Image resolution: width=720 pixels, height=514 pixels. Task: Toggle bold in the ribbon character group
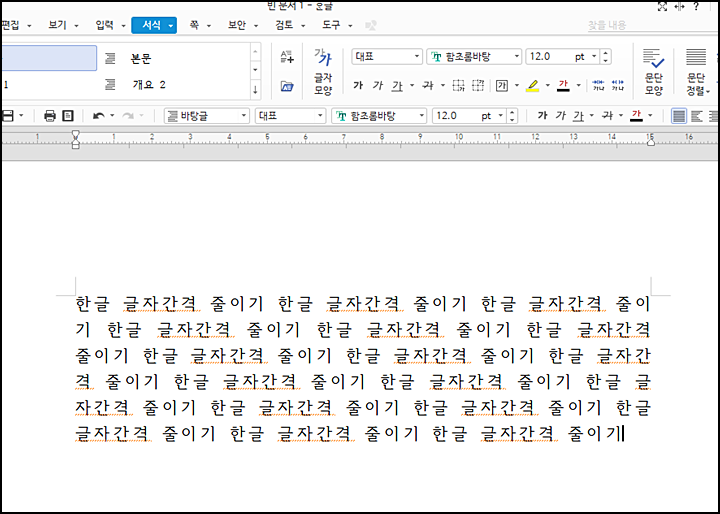click(x=358, y=85)
